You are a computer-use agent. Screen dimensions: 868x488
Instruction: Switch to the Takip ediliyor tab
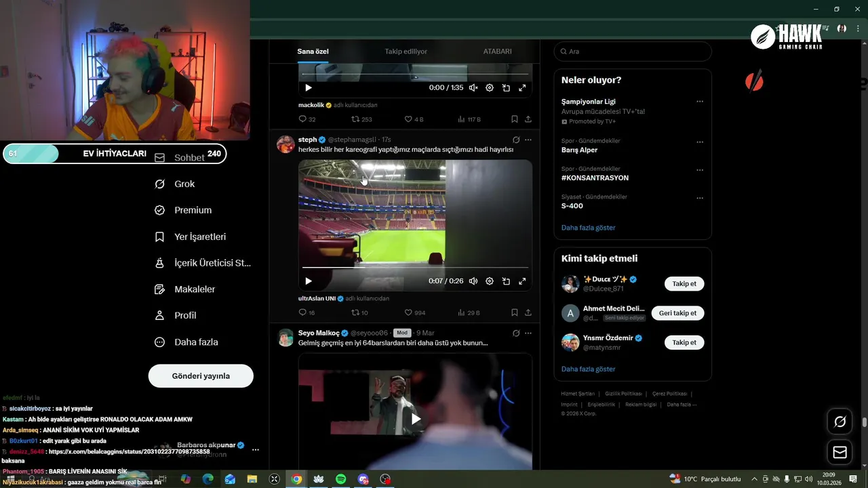click(406, 52)
